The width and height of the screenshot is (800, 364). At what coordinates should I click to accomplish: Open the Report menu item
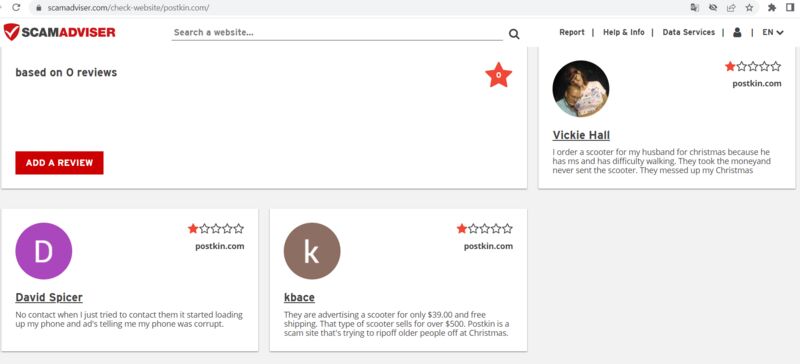(x=571, y=32)
